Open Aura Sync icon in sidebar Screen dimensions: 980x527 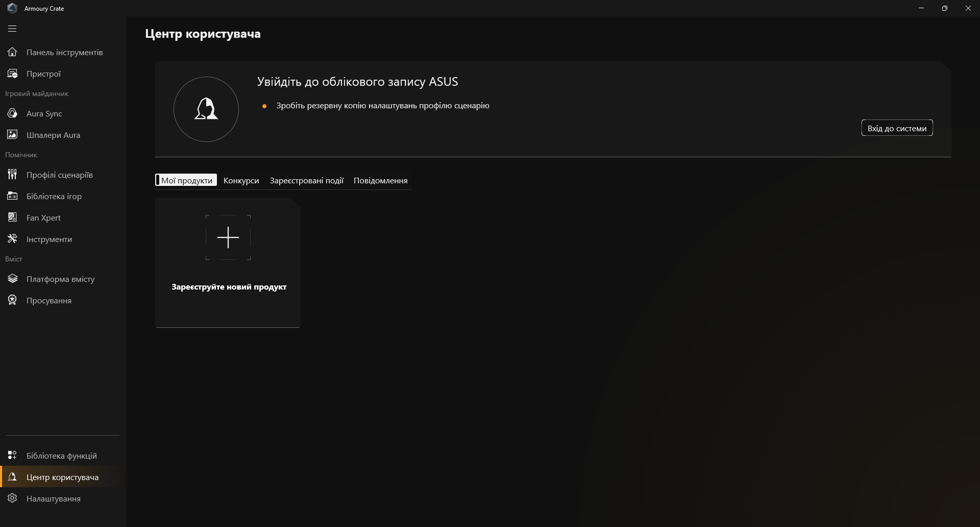pyautogui.click(x=12, y=113)
